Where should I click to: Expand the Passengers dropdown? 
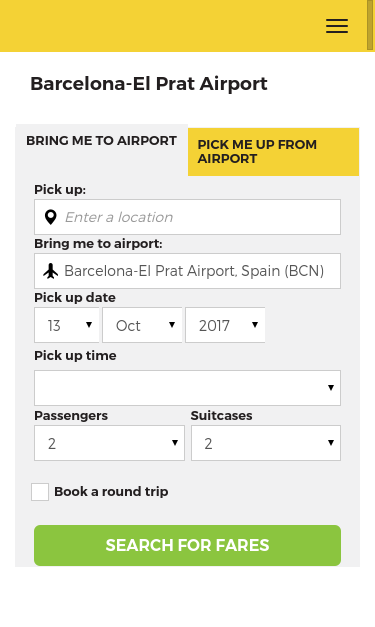click(110, 443)
